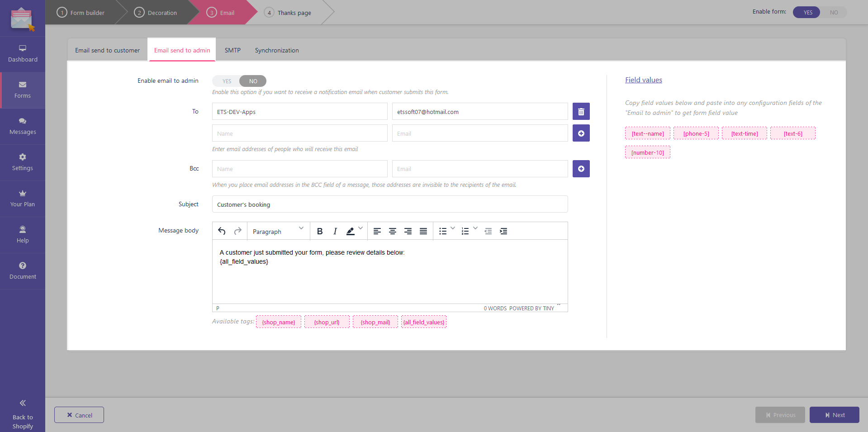The height and width of the screenshot is (432, 868).
Task: Undo the last edit in message editor
Action: [222, 231]
